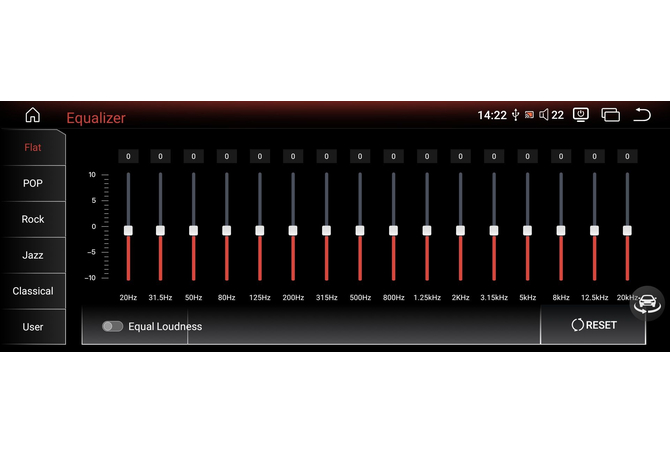The height and width of the screenshot is (453, 670).
Task: Select the Flat preset tab
Action: 33,148
